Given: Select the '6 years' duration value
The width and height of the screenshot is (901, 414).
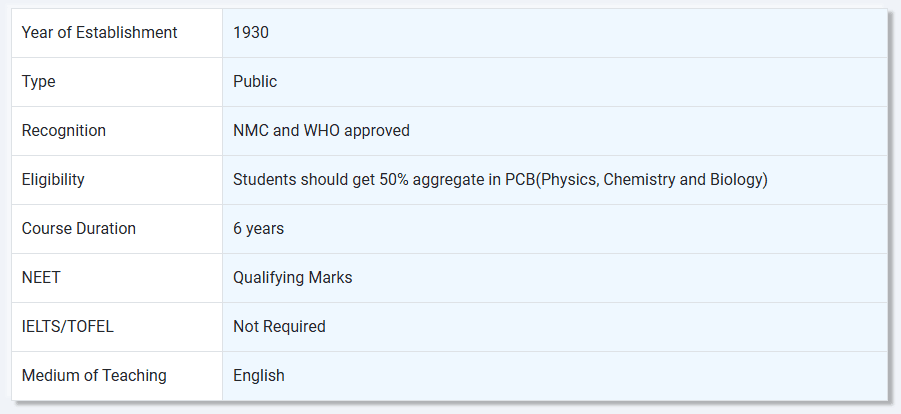Looking at the screenshot, I should (258, 229).
